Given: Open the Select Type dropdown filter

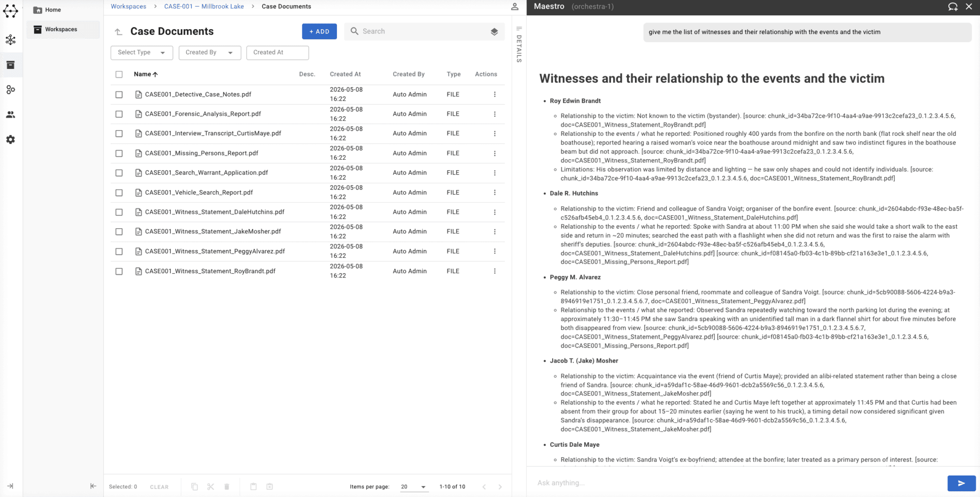Looking at the screenshot, I should click(142, 53).
